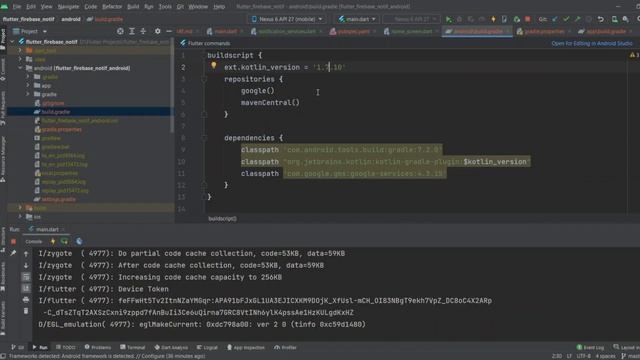This screenshot has height=360, width=640.
Task: Select settings.gradle in the project tree
Action: [x=58, y=199]
